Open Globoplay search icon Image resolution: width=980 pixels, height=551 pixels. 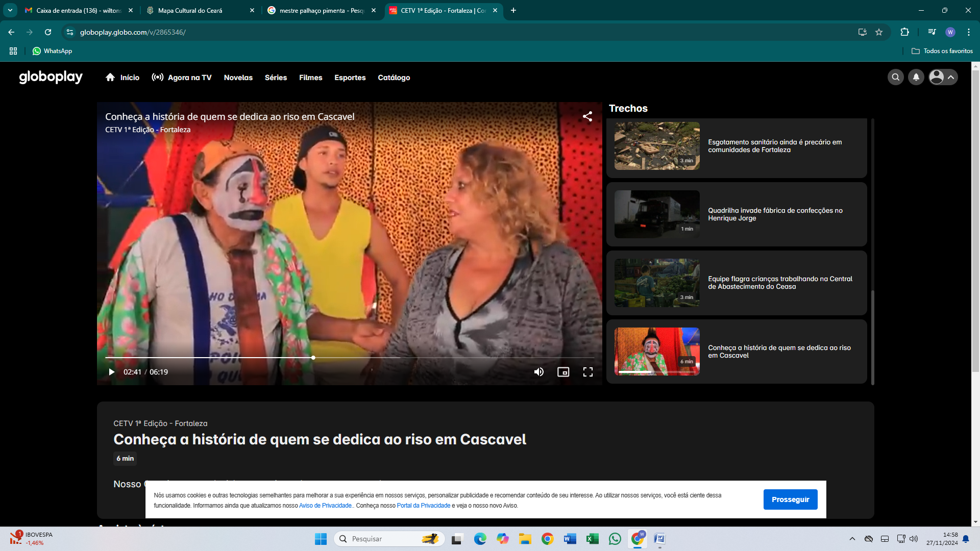click(895, 77)
